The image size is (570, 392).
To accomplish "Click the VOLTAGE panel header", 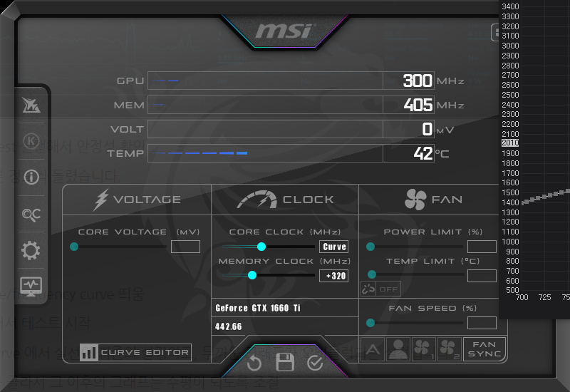I will coord(137,200).
